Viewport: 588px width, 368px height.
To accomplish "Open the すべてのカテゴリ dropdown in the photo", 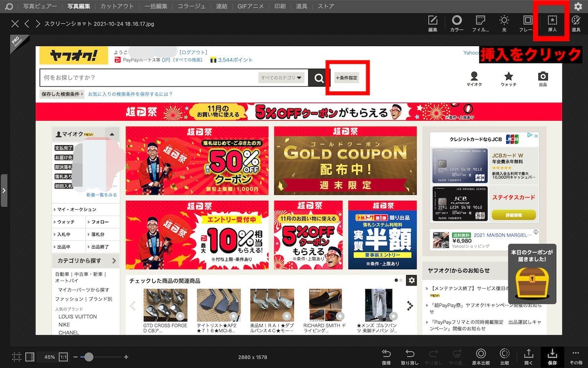I will [281, 78].
